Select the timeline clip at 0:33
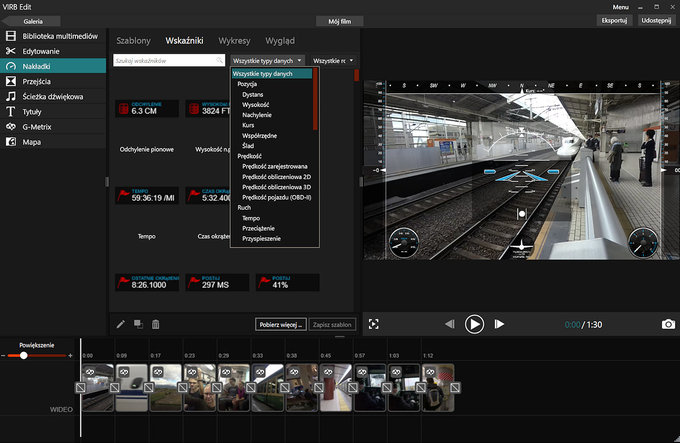This screenshot has height=443, width=680. 268,388
